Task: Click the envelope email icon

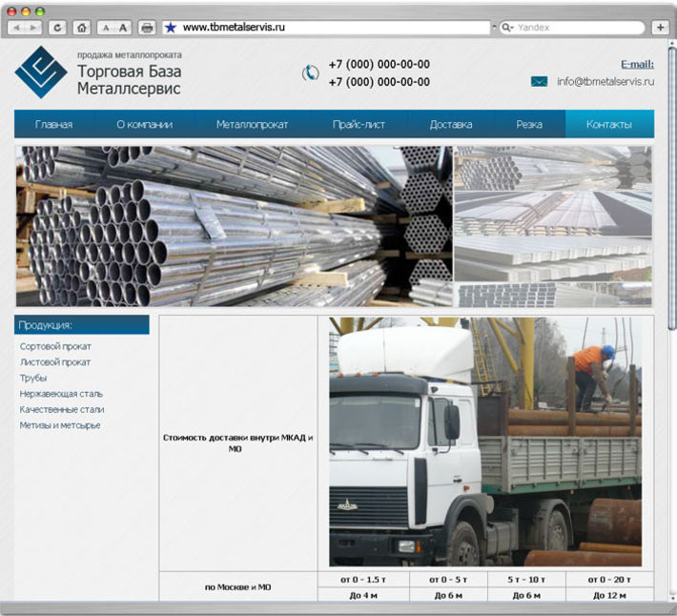Action: 539,81
